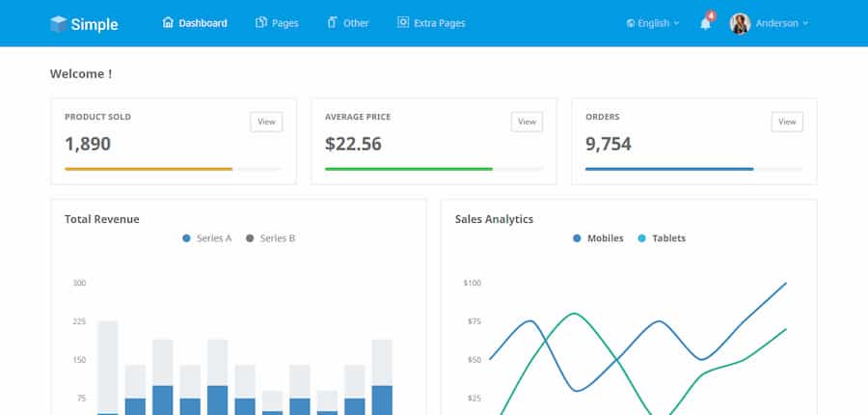The image size is (868, 415).
Task: Open notifications bell icon
Action: [705, 23]
